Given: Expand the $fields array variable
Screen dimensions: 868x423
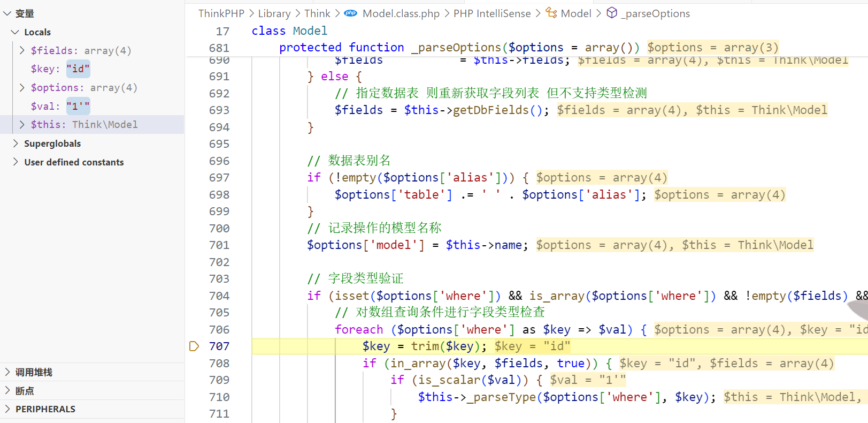Looking at the screenshot, I should pyautogui.click(x=22, y=50).
